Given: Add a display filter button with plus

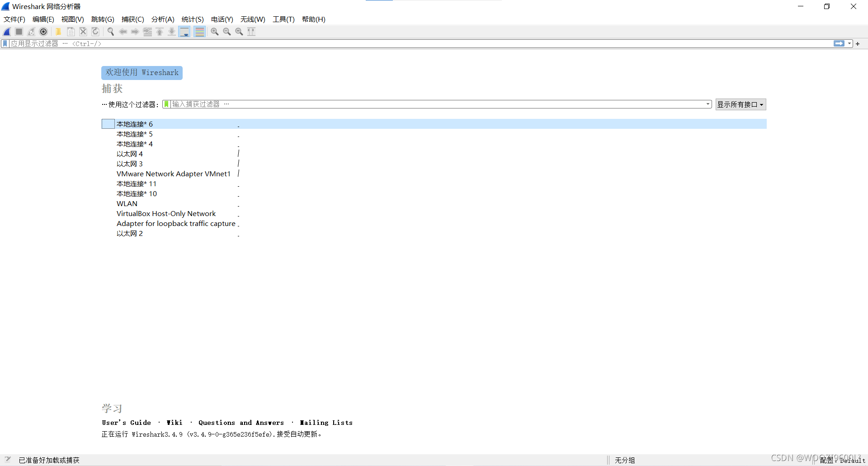Looking at the screenshot, I should click(858, 44).
